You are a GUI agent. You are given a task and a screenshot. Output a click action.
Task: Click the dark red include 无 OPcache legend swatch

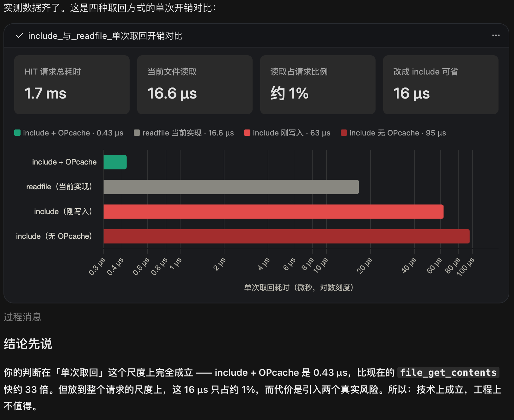coord(344,133)
